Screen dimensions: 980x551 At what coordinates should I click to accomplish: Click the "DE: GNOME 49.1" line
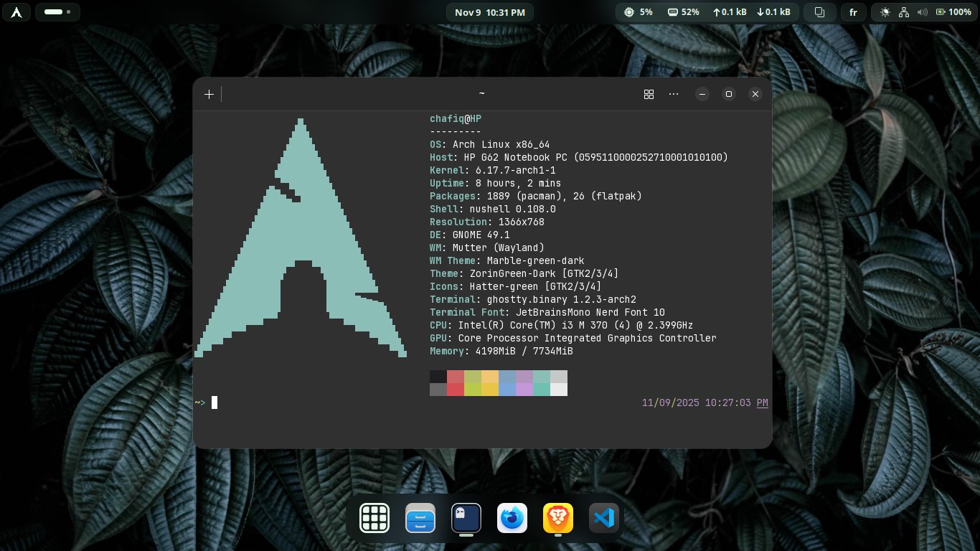coord(470,235)
